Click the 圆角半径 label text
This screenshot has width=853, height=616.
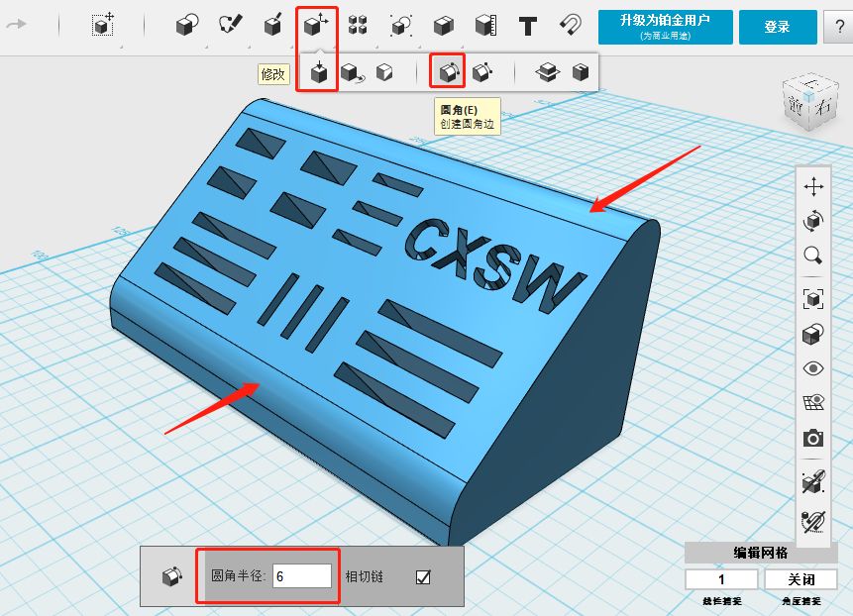coord(239,576)
